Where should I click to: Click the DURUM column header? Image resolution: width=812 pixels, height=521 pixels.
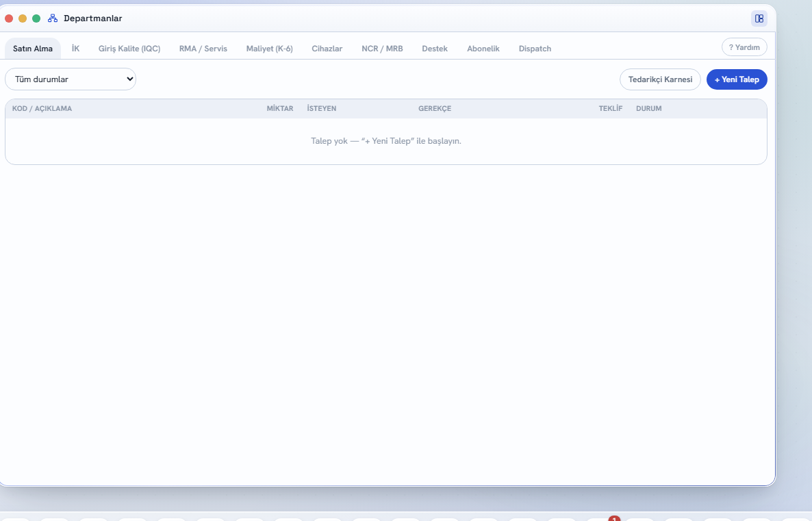tap(649, 109)
